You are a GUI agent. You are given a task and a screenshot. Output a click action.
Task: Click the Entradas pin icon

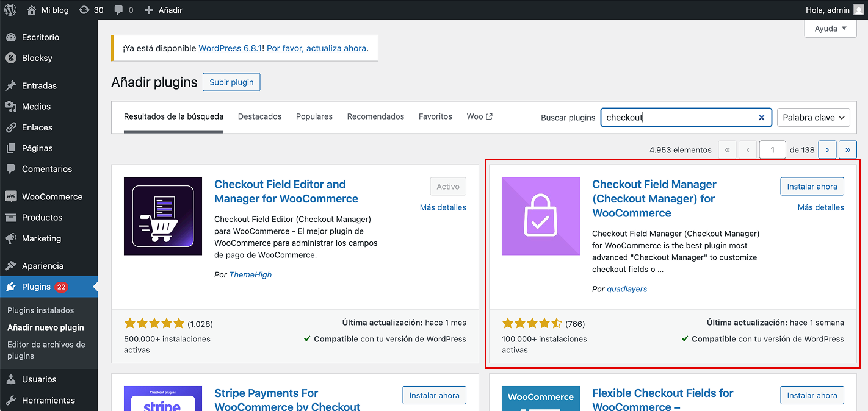click(11, 85)
